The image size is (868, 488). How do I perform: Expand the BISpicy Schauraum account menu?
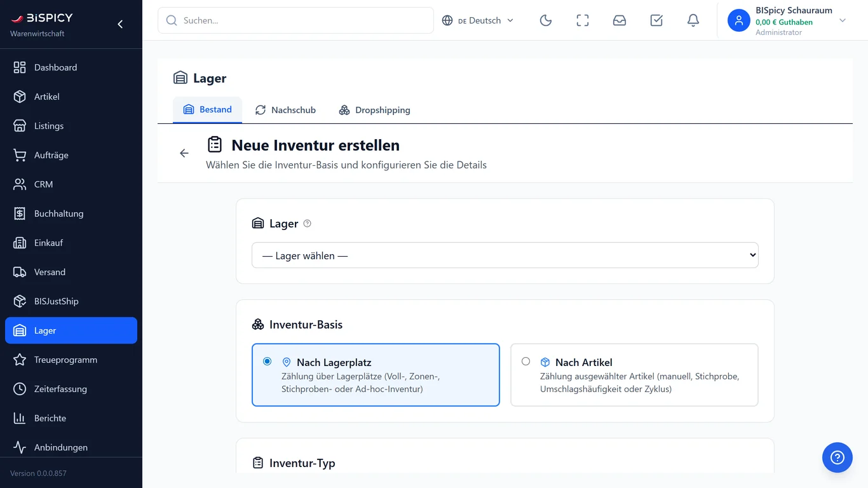pyautogui.click(x=787, y=20)
